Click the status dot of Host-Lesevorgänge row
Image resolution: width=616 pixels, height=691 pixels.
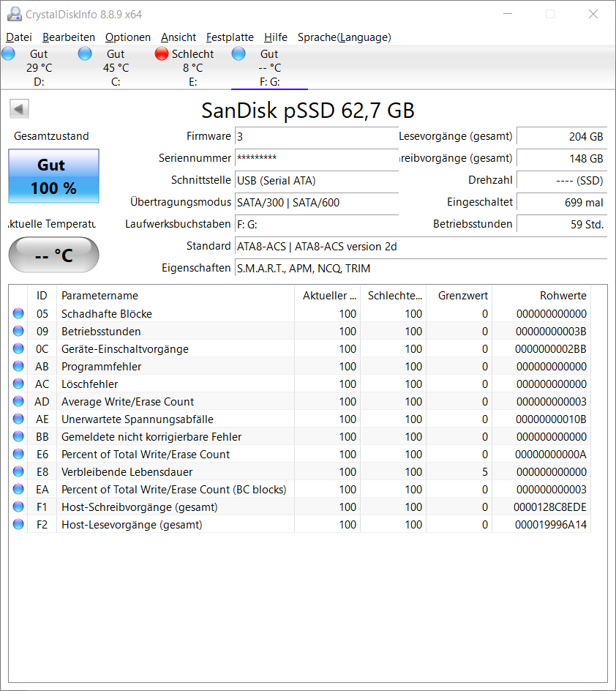18,524
